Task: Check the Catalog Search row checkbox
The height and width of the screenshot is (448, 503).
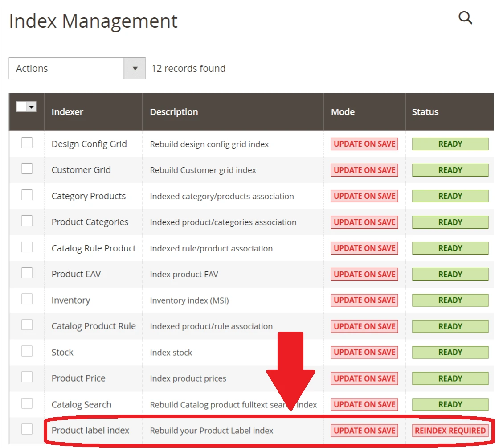Action: click(27, 403)
